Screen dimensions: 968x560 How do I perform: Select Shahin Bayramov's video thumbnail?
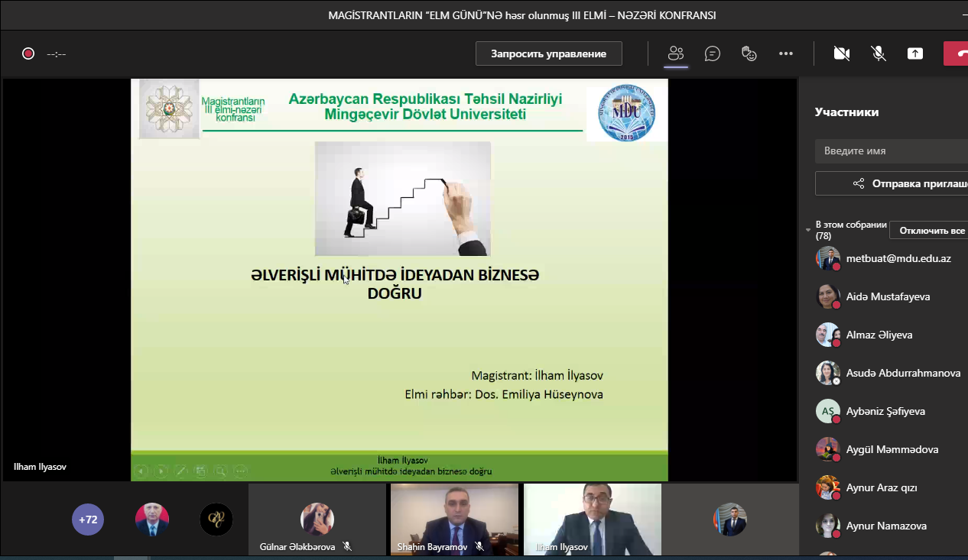(x=454, y=518)
